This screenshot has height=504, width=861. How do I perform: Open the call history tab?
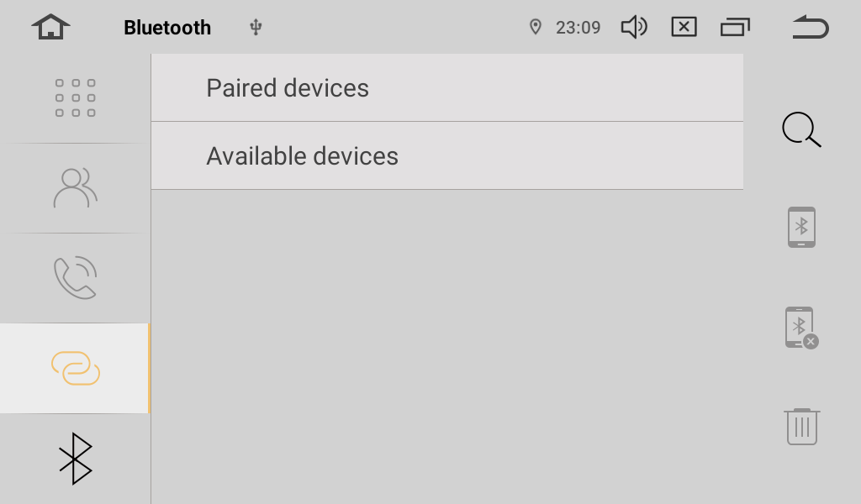pos(75,278)
